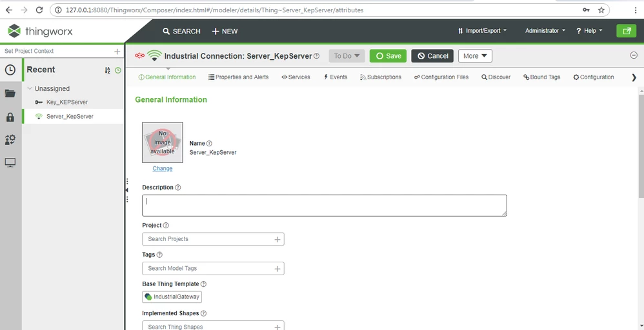
Task: Click the saved password key icon
Action: pyautogui.click(x=586, y=10)
